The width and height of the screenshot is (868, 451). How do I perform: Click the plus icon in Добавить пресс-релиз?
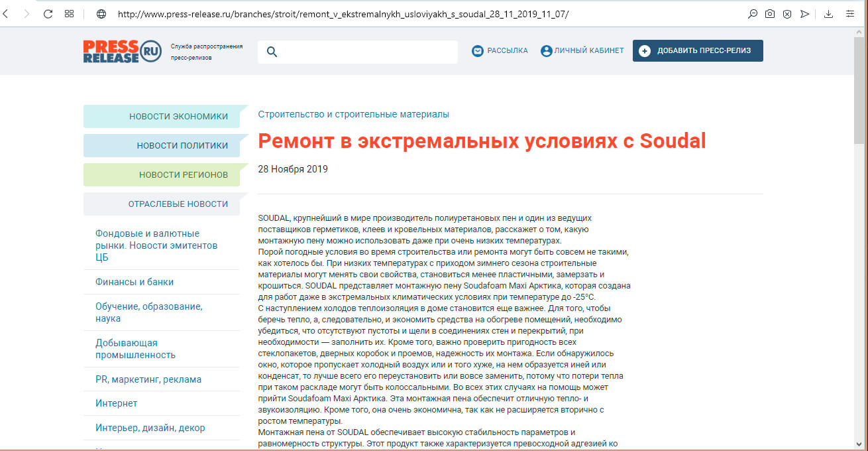pos(645,51)
